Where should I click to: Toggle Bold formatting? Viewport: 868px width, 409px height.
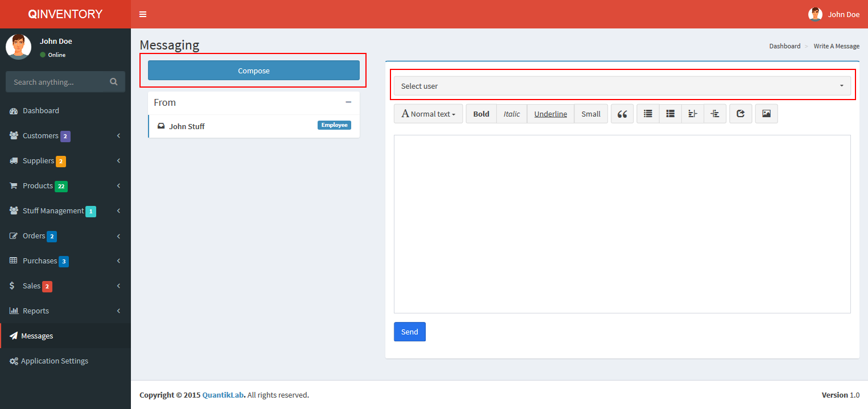click(481, 114)
